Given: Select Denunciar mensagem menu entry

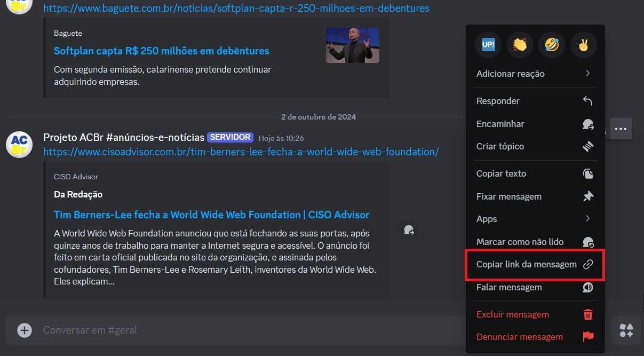Looking at the screenshot, I should click(535, 337).
